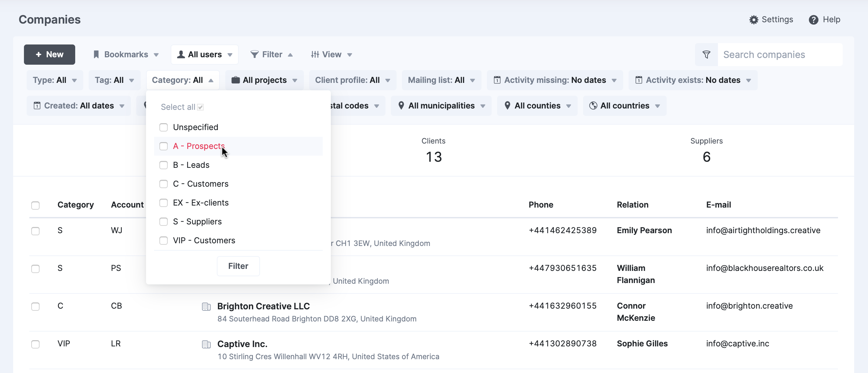Viewport: 868px width, 373px height.
Task: Check the A - Prospects checkbox
Action: (x=164, y=146)
